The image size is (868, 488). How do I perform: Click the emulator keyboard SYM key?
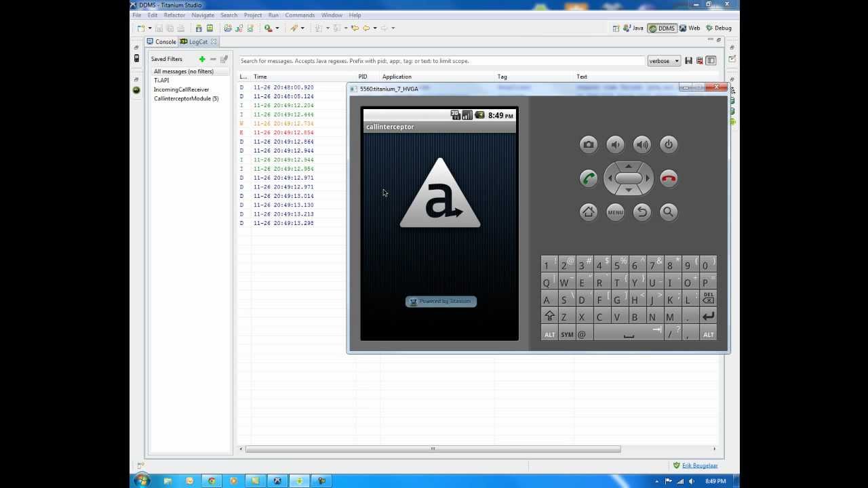pyautogui.click(x=567, y=334)
